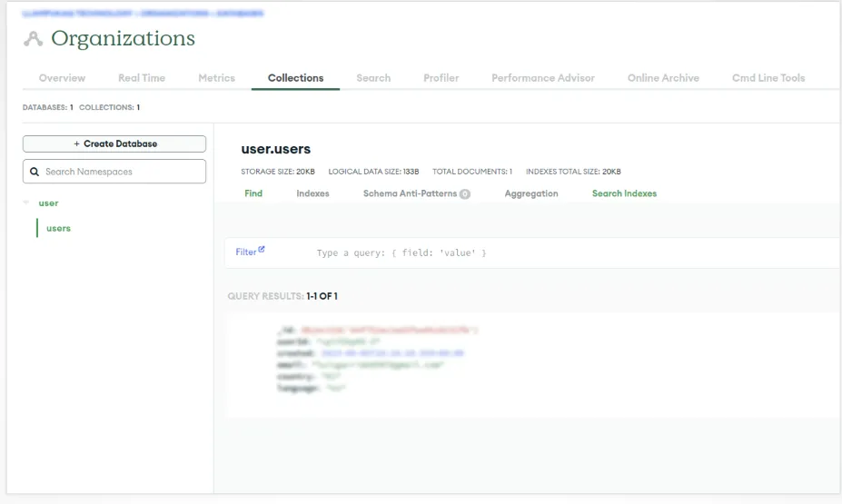Viewport: 842px width, 504px height.
Task: Open the top Search tab
Action: tap(373, 78)
